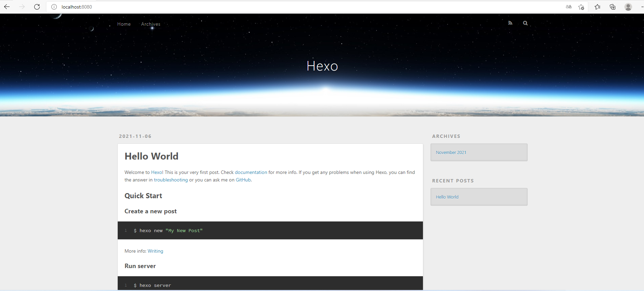Screen dimensions: 644x291
Task: Add this page to favorites star icon
Action: click(x=581, y=7)
